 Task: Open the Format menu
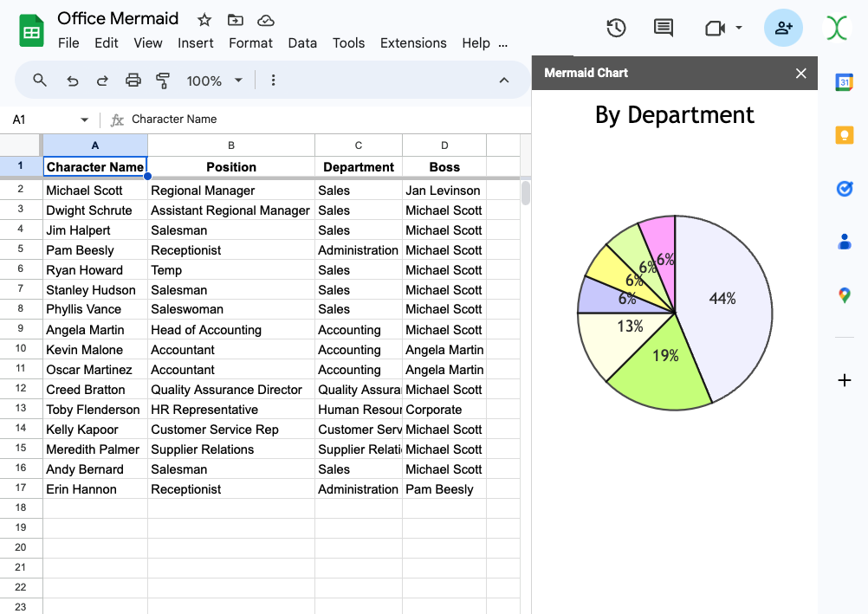pyautogui.click(x=250, y=43)
